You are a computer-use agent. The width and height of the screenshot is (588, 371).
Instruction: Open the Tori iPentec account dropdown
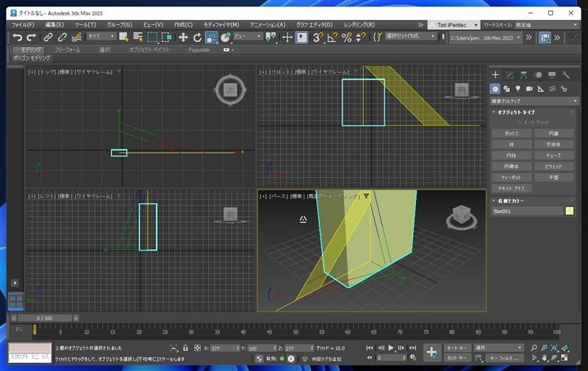453,25
